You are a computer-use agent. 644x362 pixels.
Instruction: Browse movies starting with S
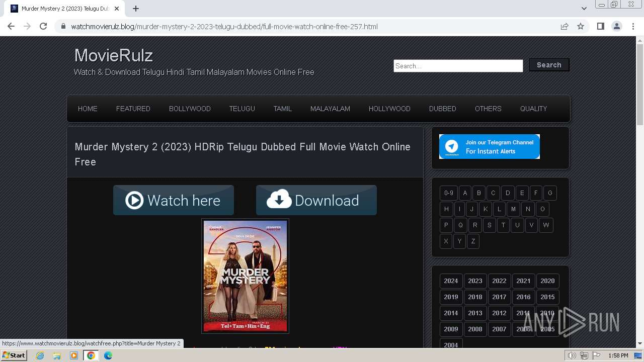489,225
